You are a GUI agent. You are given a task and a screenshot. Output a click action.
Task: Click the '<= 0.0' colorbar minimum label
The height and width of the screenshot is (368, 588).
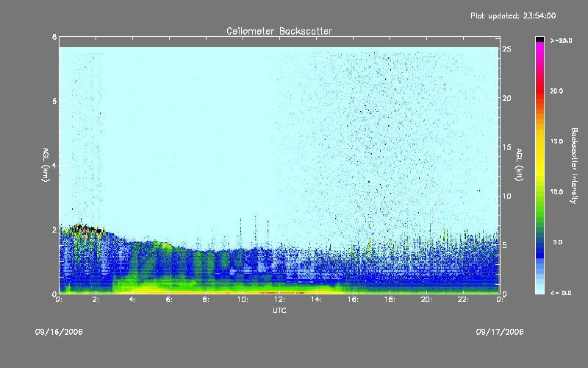561,293
